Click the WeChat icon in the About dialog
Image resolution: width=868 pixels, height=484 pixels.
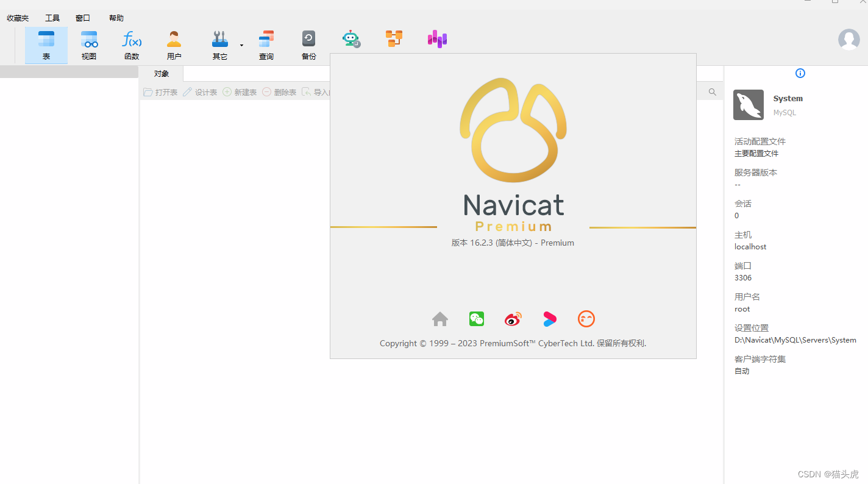pyautogui.click(x=476, y=318)
